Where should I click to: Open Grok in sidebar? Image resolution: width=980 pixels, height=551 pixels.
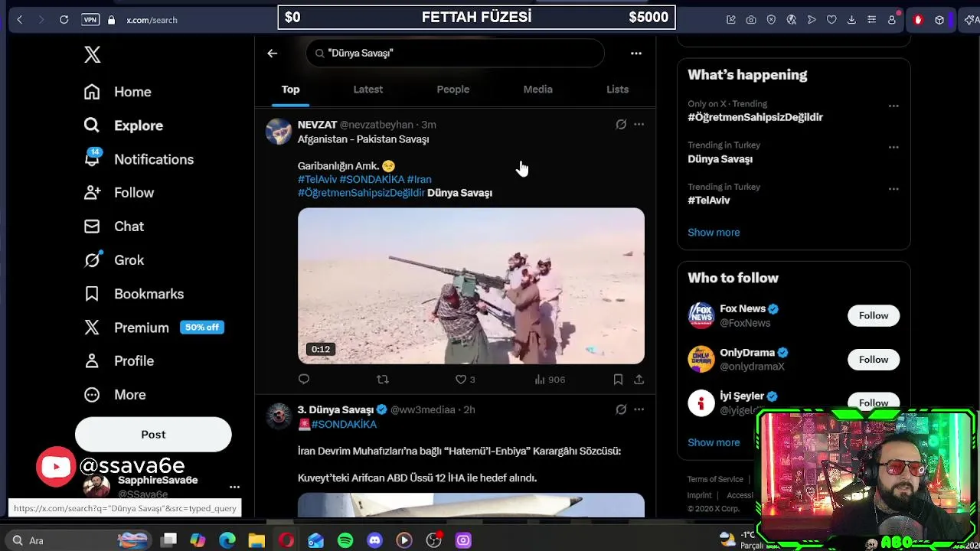pyautogui.click(x=113, y=260)
